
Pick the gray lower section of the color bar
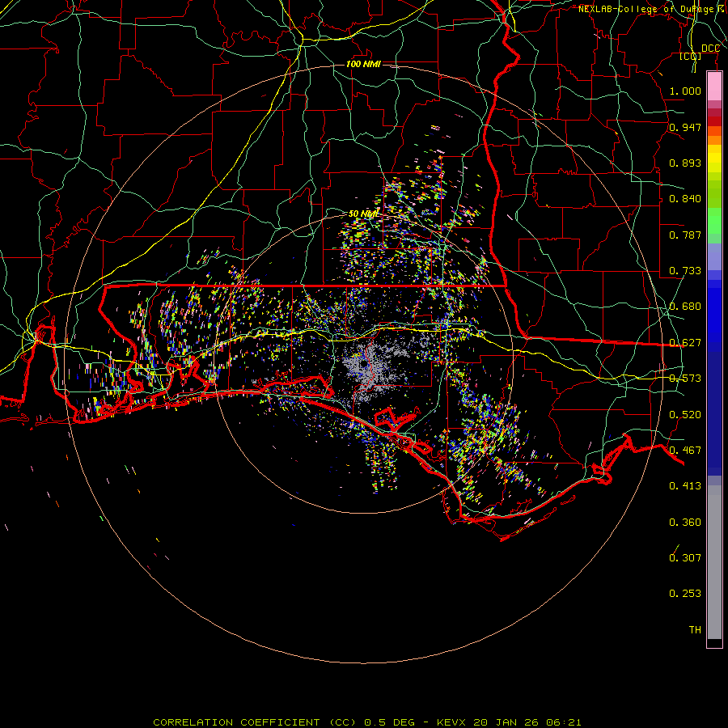tap(714, 562)
